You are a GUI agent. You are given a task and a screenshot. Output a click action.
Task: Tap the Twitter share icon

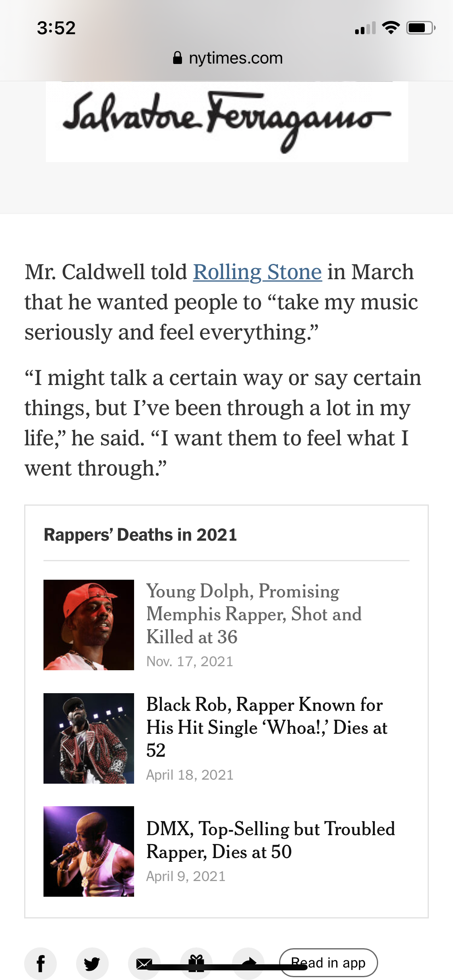coord(92,964)
